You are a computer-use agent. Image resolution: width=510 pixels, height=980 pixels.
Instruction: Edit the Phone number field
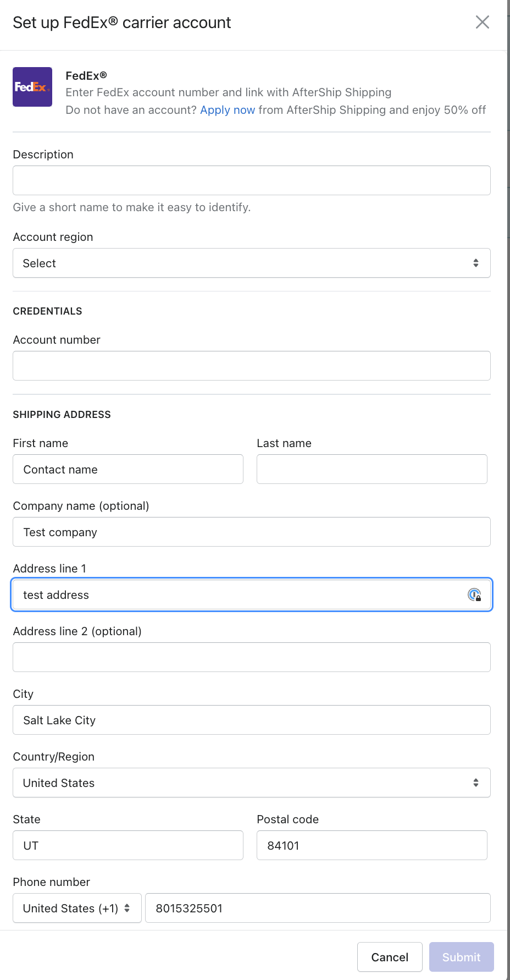(318, 908)
